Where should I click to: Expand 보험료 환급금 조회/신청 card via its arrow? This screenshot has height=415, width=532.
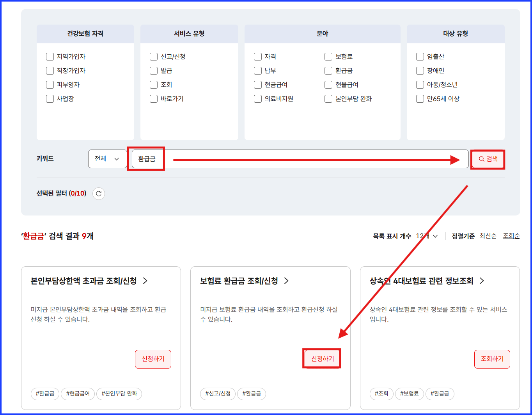(x=286, y=281)
